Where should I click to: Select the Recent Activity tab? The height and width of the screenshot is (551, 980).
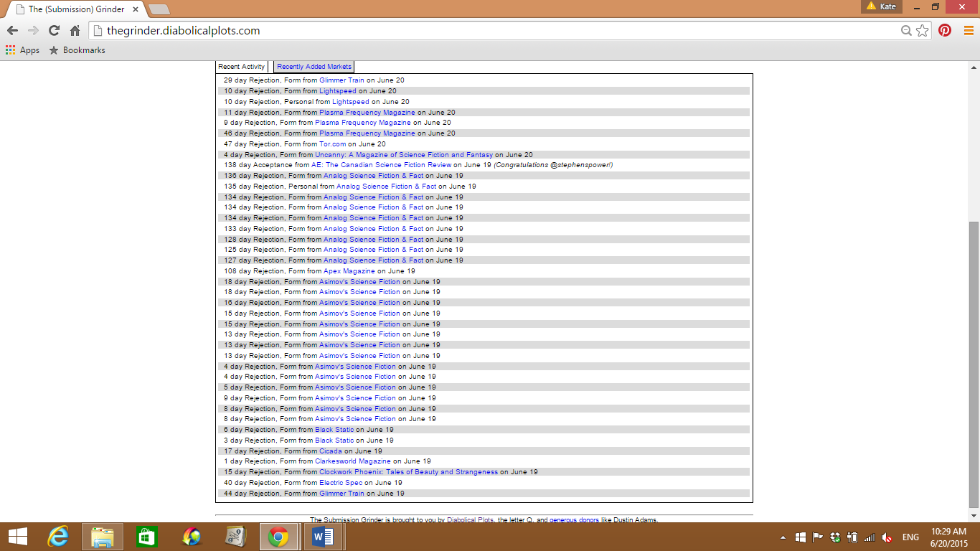point(241,67)
